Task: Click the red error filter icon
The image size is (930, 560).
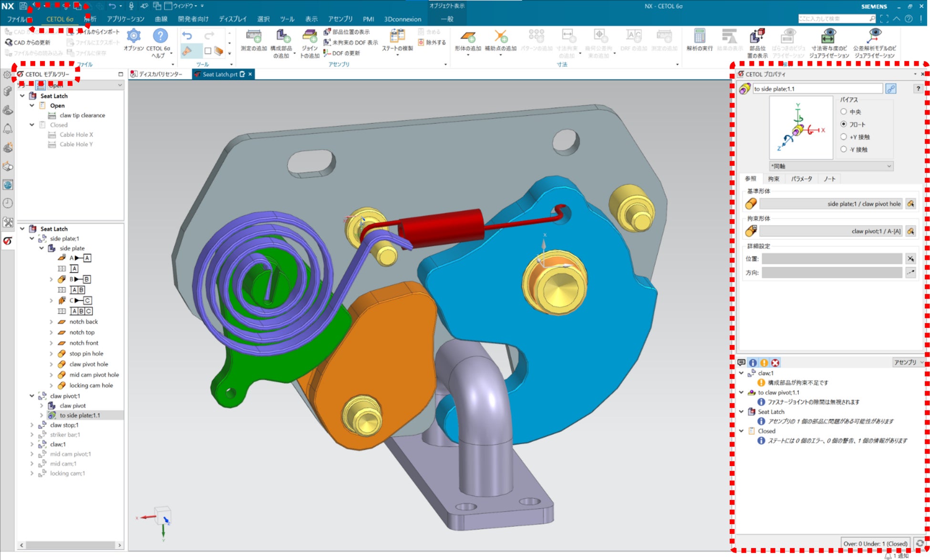Action: 775,363
